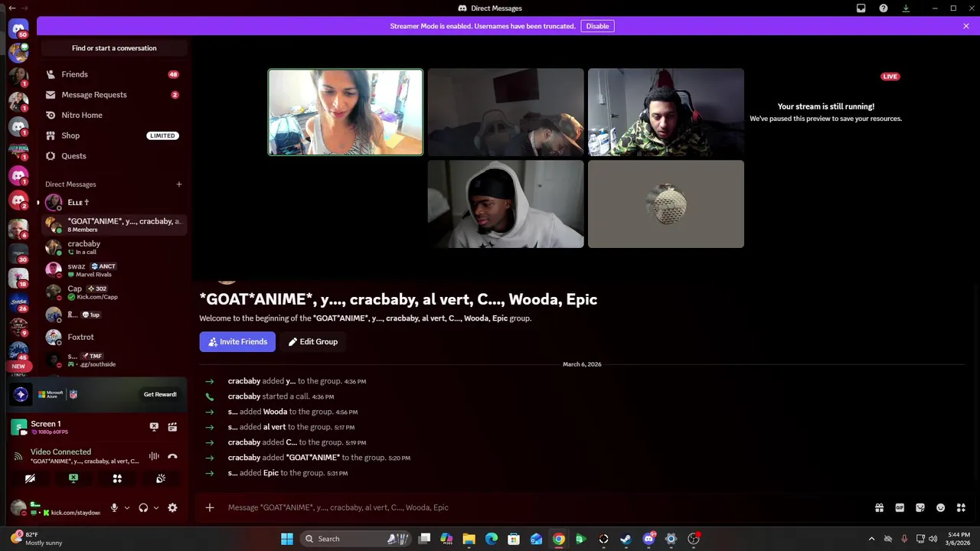This screenshot has width=980, height=551.
Task: Click Wooda name in system message
Action: point(275,412)
